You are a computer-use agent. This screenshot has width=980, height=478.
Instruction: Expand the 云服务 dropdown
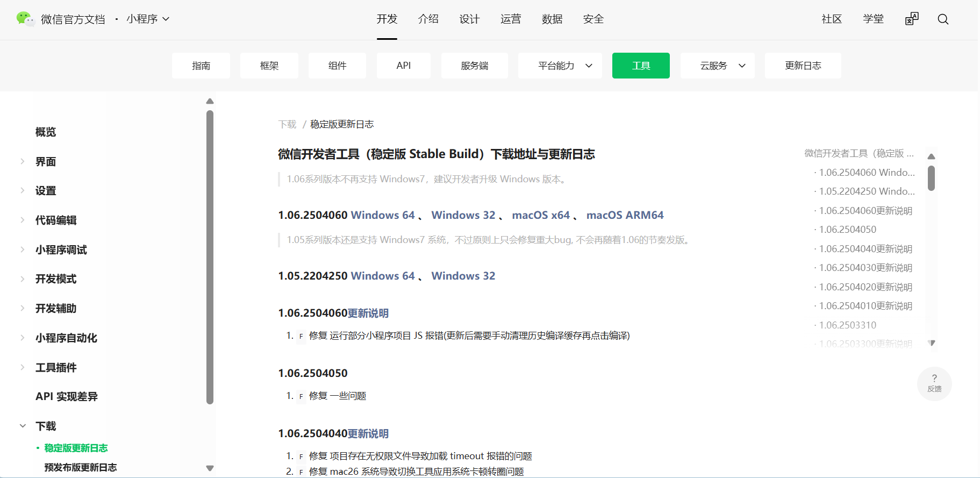(718, 66)
